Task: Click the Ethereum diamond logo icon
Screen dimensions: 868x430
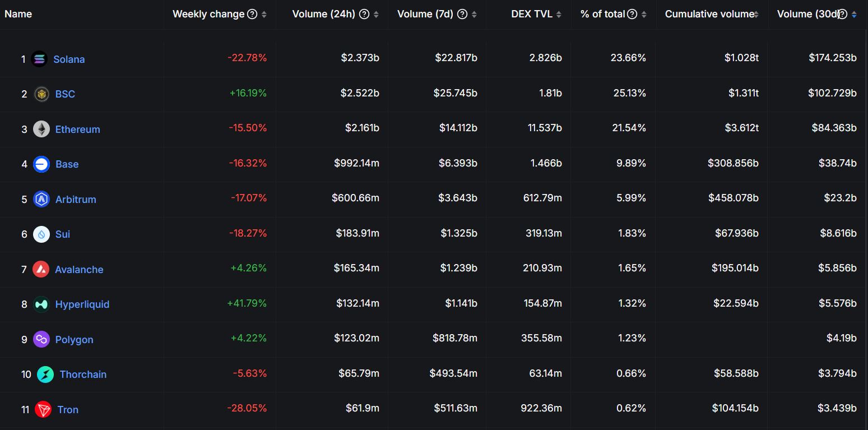Action: [41, 129]
